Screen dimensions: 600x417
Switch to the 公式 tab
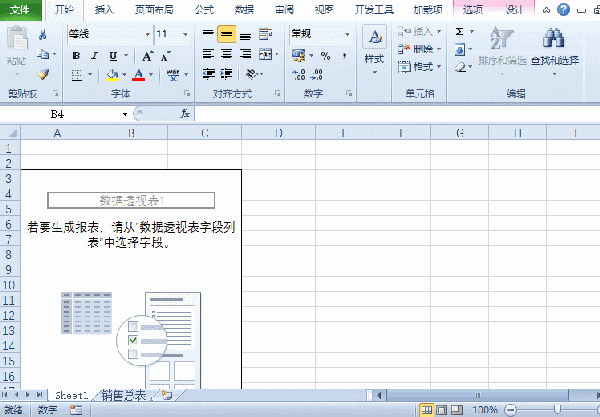pyautogui.click(x=204, y=10)
